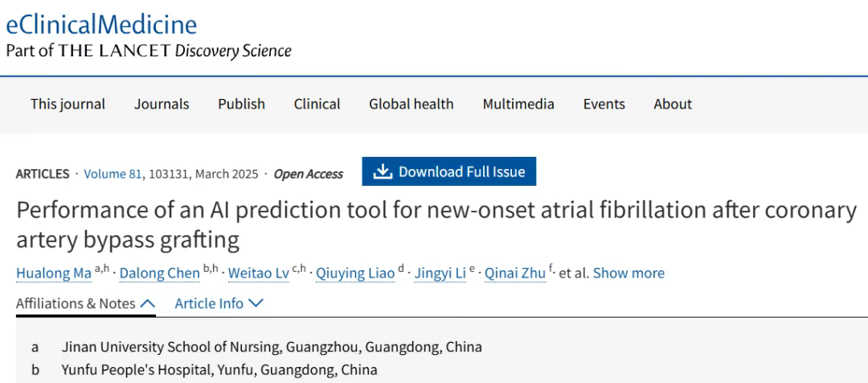Open the Publish menu
868x383 pixels.
click(x=241, y=105)
